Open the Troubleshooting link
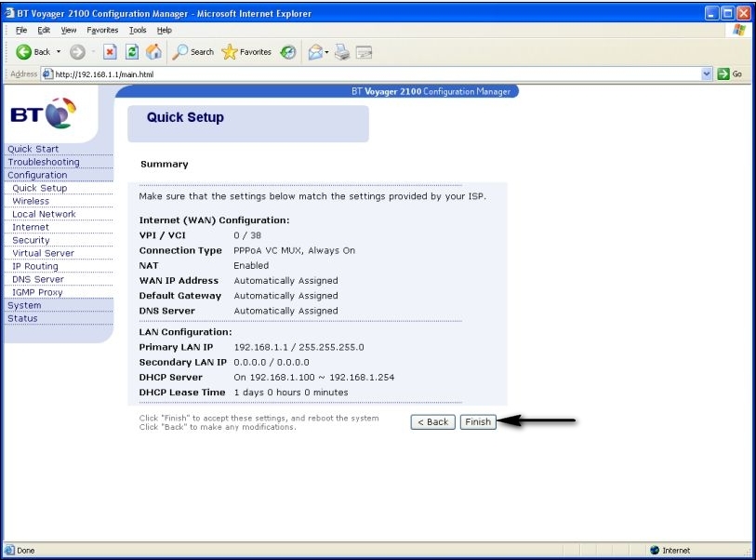Screen dimensions: 756x560 44,162
